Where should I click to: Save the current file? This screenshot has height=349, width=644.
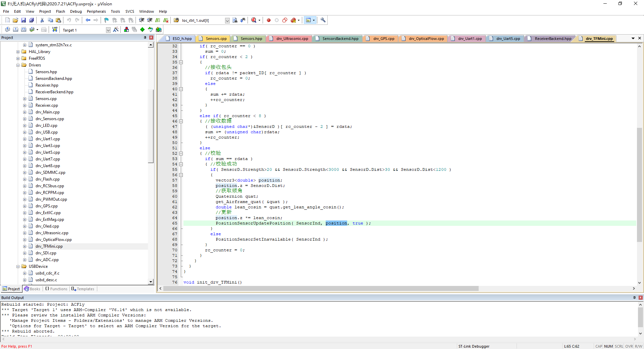pyautogui.click(x=23, y=20)
